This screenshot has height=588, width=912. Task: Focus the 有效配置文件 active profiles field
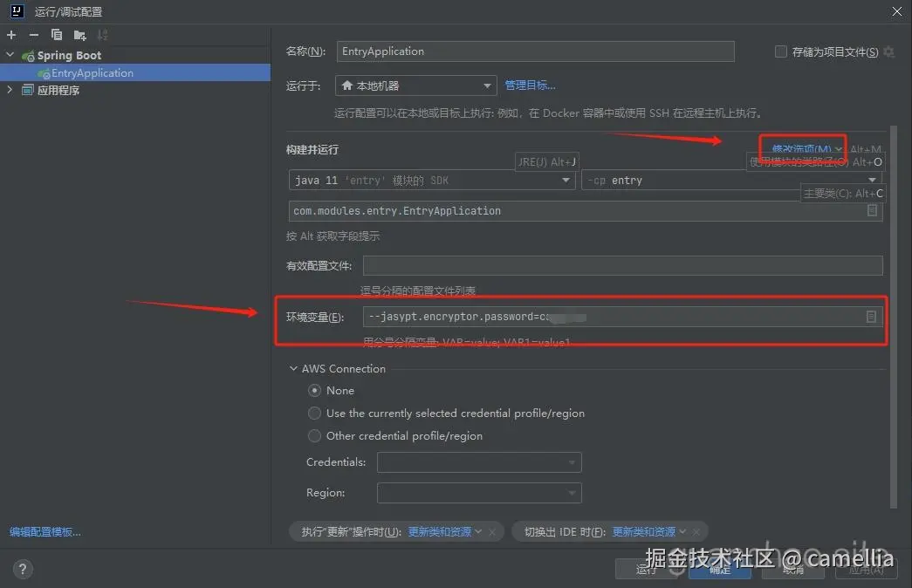point(622,265)
